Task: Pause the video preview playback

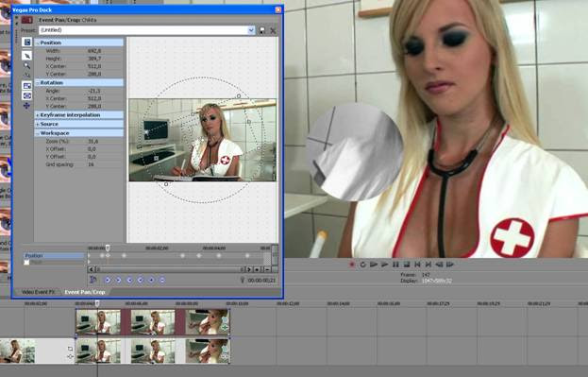Action: pos(395,265)
